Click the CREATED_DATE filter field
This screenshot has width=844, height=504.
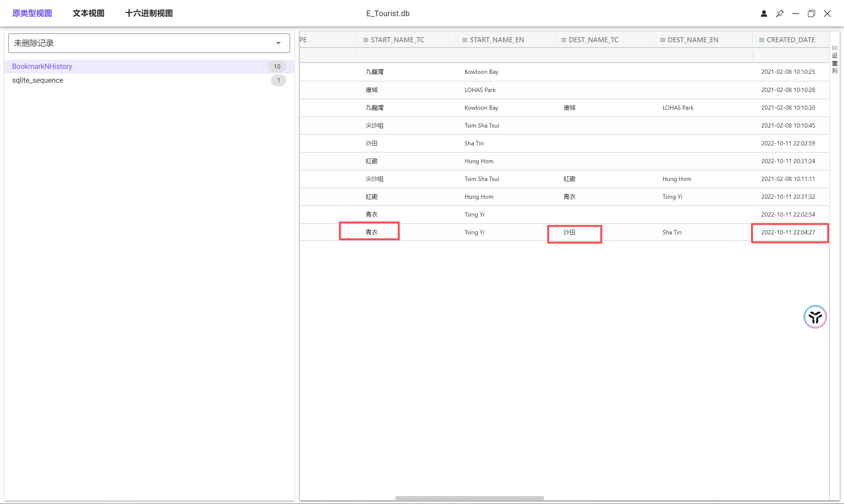tap(790, 55)
